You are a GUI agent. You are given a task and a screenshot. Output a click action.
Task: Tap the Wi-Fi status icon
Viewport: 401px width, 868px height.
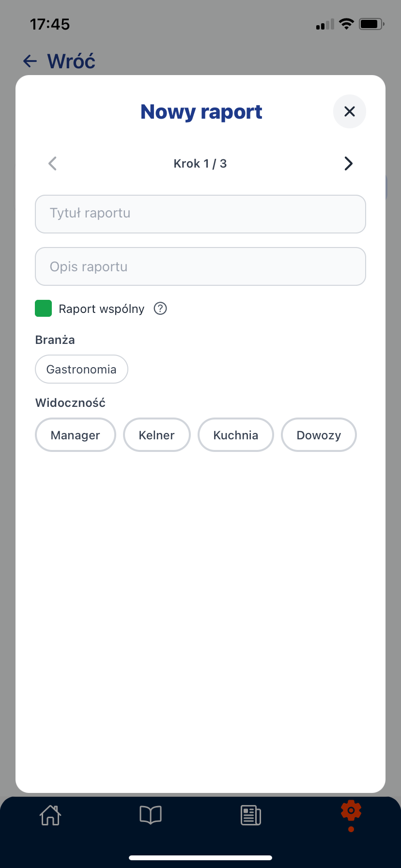(346, 24)
